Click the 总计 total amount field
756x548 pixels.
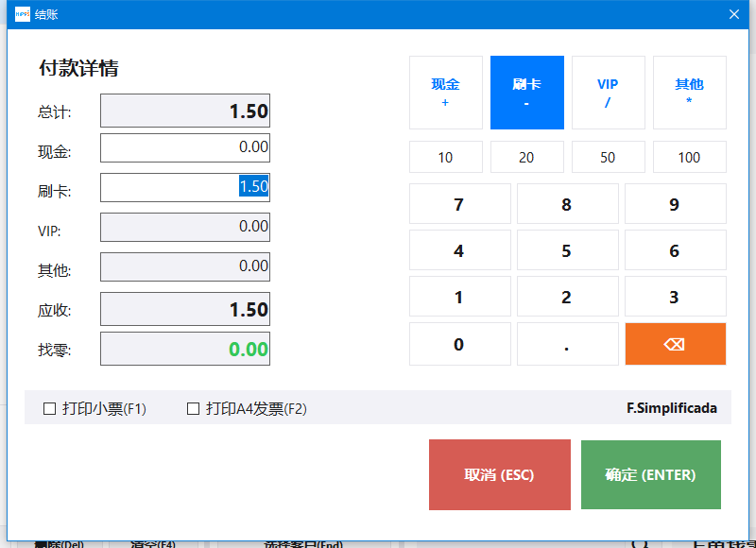click(x=185, y=111)
